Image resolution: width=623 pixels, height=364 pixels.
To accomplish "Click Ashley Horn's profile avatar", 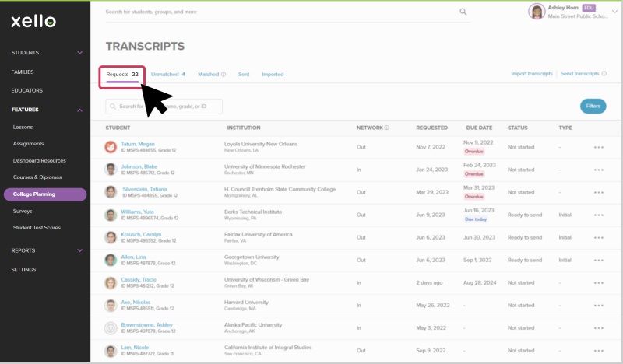I will 537,12.
